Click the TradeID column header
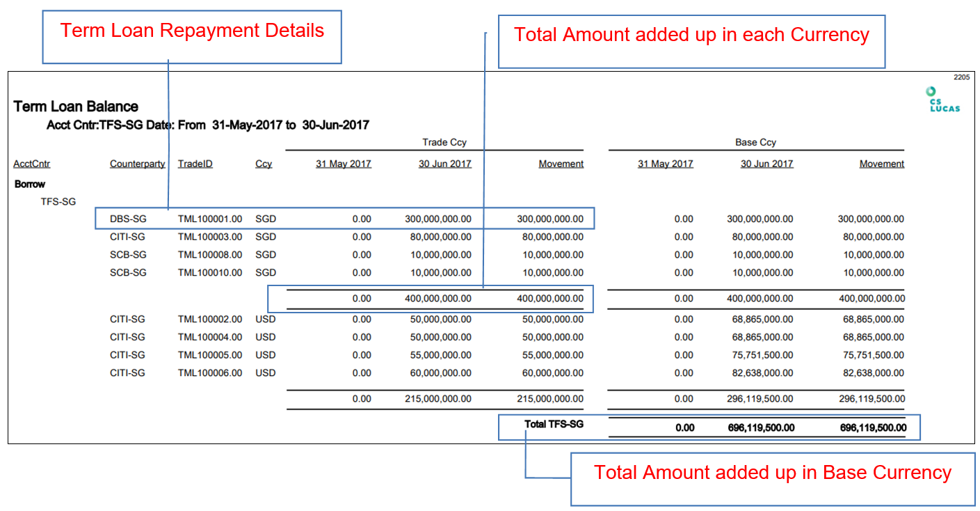The height and width of the screenshot is (511, 980). pyautogui.click(x=195, y=164)
